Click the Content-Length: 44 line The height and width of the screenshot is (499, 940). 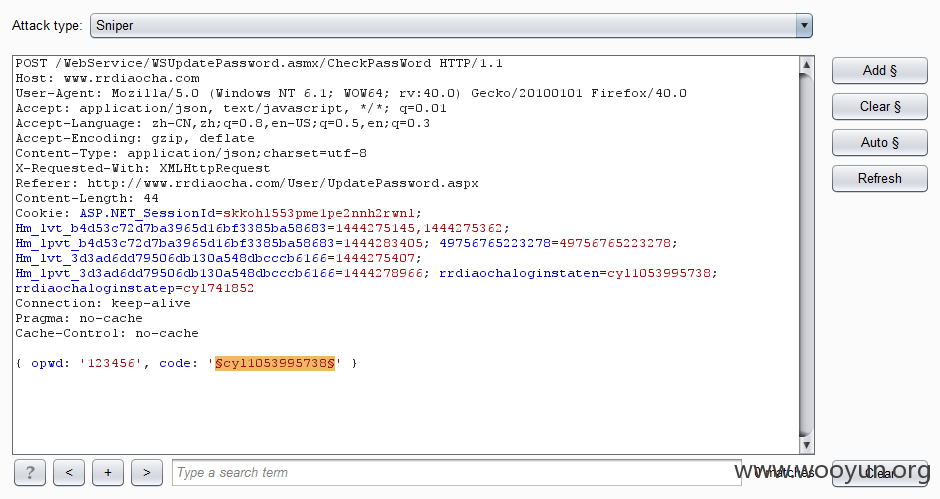point(87,199)
